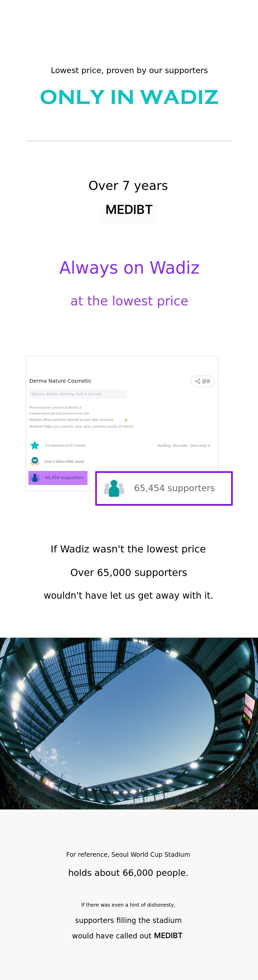Click the Over 5 billion KRW raised text

[64, 461]
